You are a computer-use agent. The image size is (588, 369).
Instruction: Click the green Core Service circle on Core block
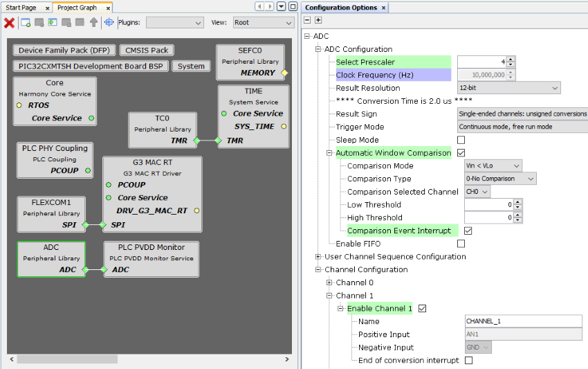[x=91, y=118]
